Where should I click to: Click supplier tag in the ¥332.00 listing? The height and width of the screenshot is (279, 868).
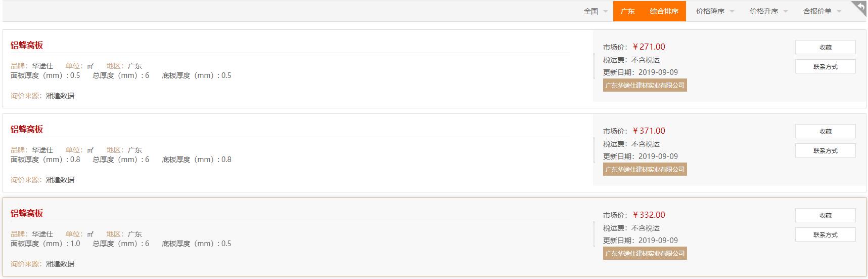coord(645,253)
